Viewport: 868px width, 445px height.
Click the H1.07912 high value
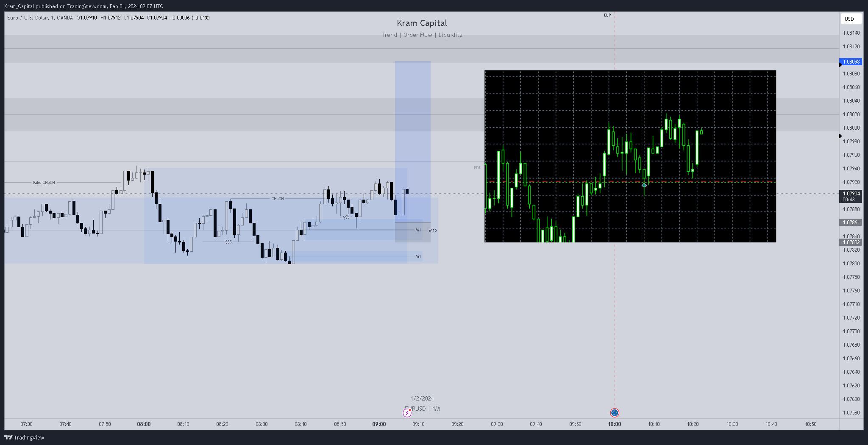pos(111,18)
